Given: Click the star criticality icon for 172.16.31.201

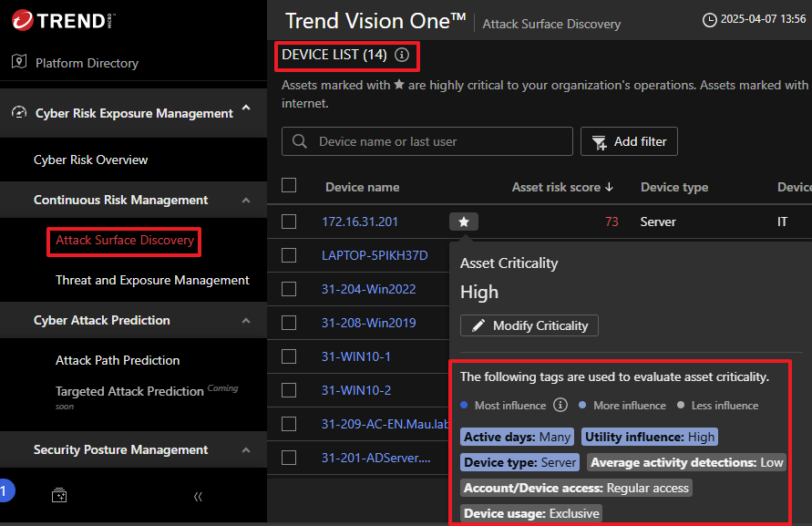Looking at the screenshot, I should 463,222.
